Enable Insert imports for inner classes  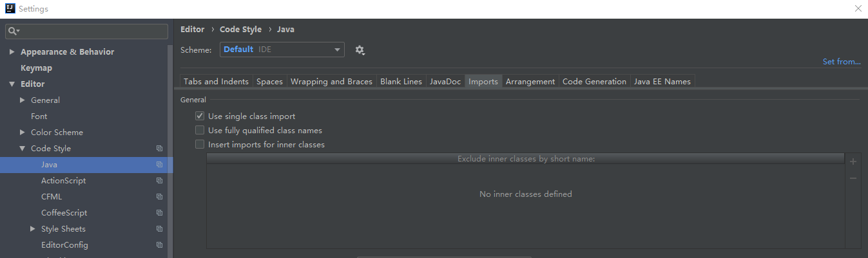(x=200, y=145)
